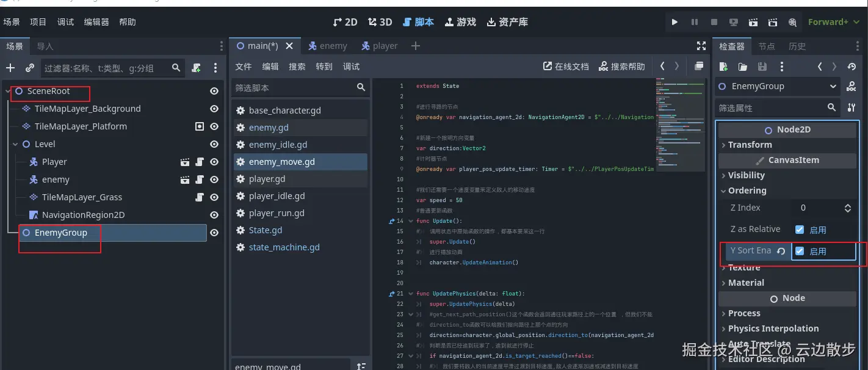Load resource with folder icon
The width and height of the screenshot is (868, 370).
[x=743, y=67]
